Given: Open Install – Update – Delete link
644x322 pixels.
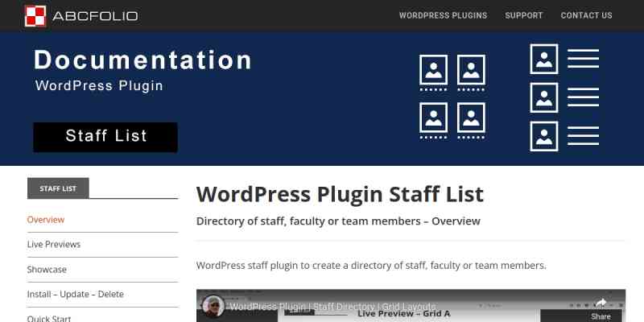Looking at the screenshot, I should coord(75,294).
